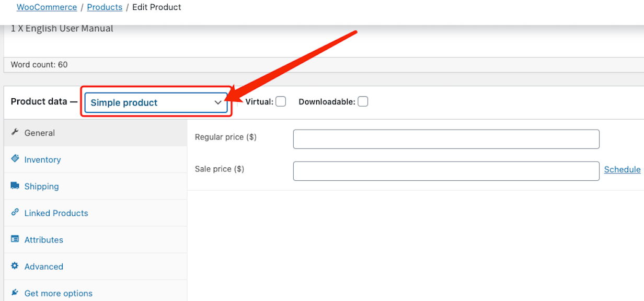Focus the Regular price input field

(x=446, y=139)
